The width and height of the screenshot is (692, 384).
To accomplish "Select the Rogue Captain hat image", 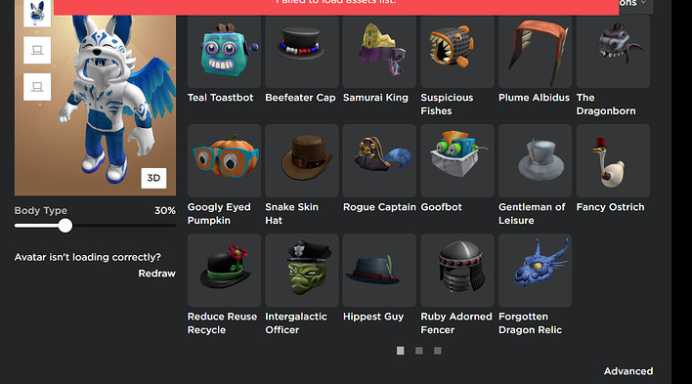I will click(380, 161).
